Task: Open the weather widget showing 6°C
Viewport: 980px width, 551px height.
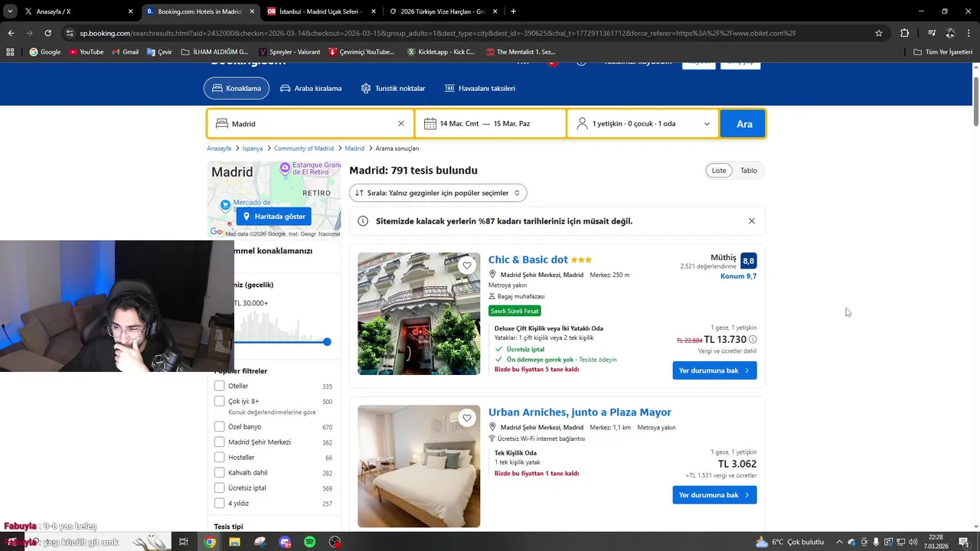Action: pyautogui.click(x=789, y=542)
